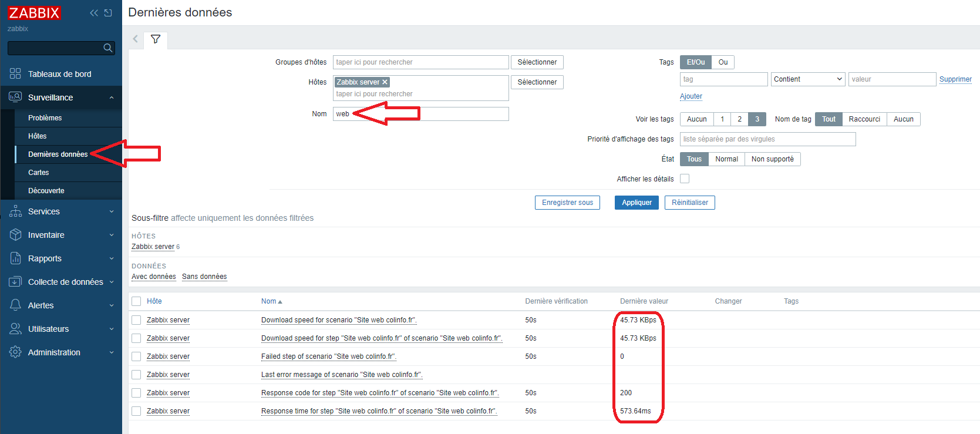This screenshot has height=434, width=980.
Task: Click Priorité d'affichage des tags field
Action: click(x=767, y=139)
